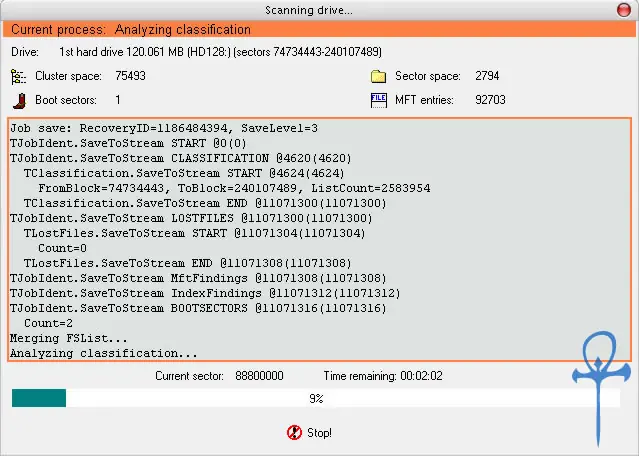
Task: Select the IndexFindings @11071312 log line
Action: [x=205, y=293]
